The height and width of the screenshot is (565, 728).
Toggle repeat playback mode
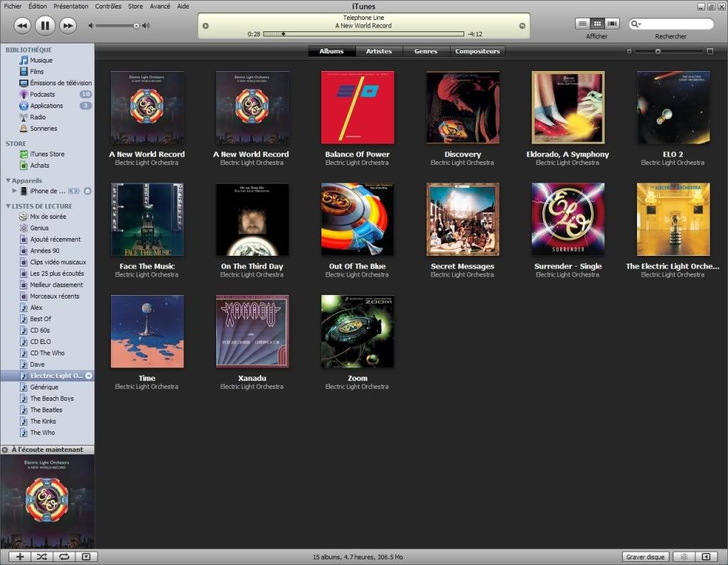pyautogui.click(x=63, y=556)
